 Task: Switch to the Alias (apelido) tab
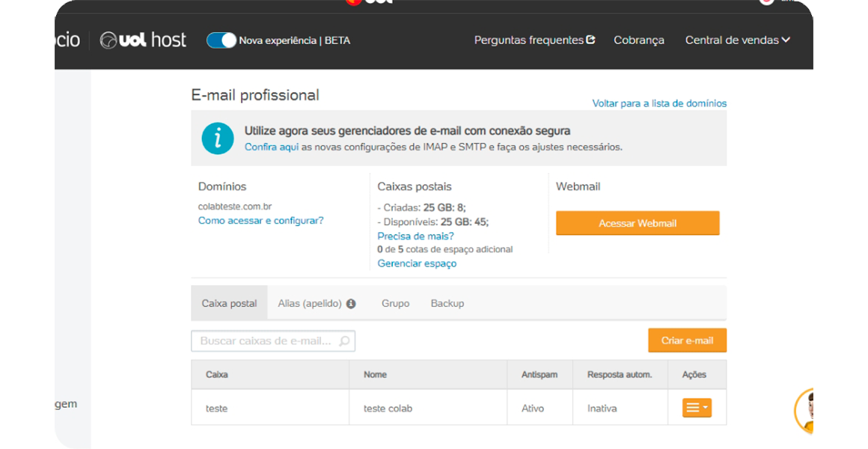(x=310, y=303)
